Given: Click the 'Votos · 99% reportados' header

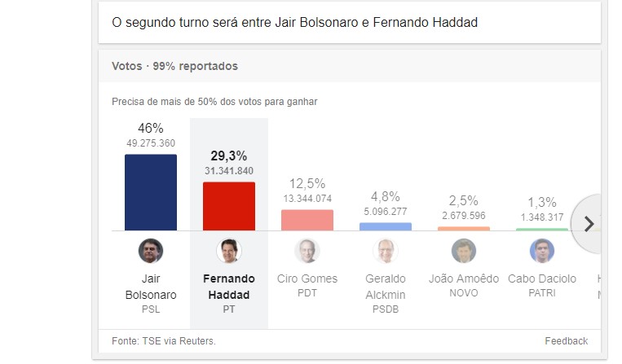Looking at the screenshot, I should (174, 66).
